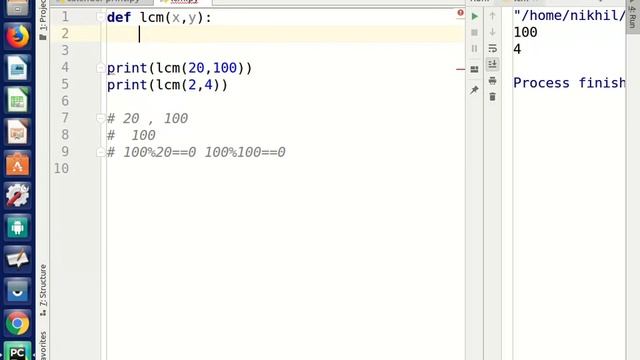Image resolution: width=640 pixels, height=360 pixels.
Task: Click output value '100' in console
Action: (525, 32)
